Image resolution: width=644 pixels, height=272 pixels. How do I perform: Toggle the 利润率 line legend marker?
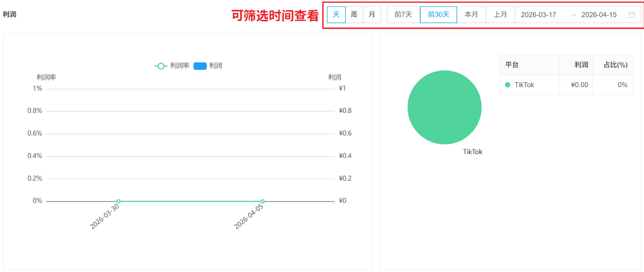[160, 66]
